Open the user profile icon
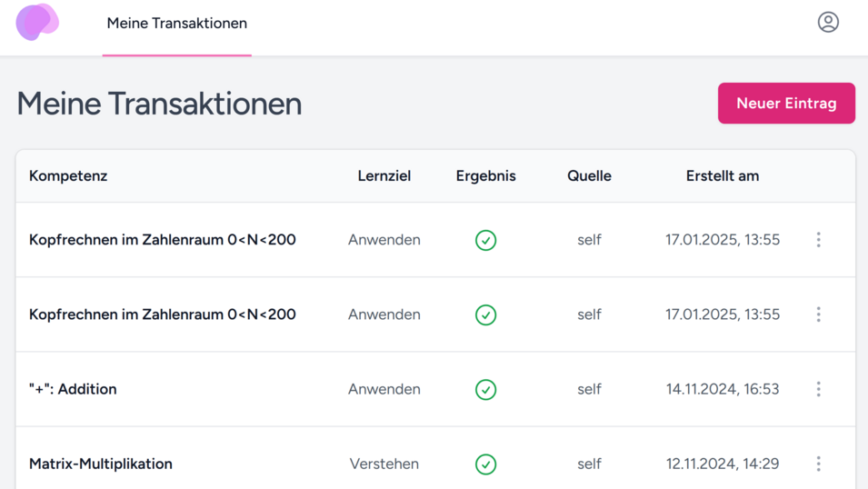 point(827,23)
